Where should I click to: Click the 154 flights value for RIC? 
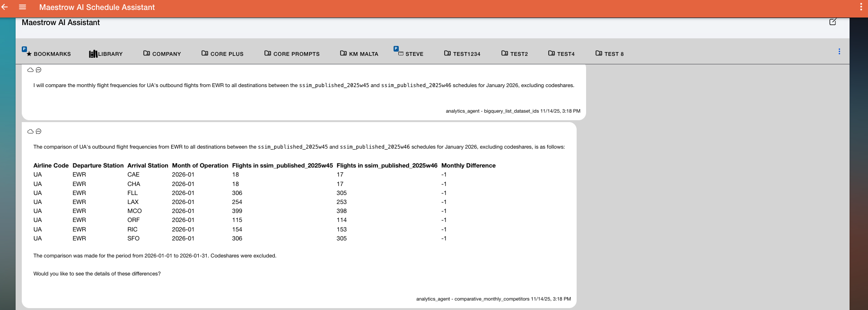point(237,229)
